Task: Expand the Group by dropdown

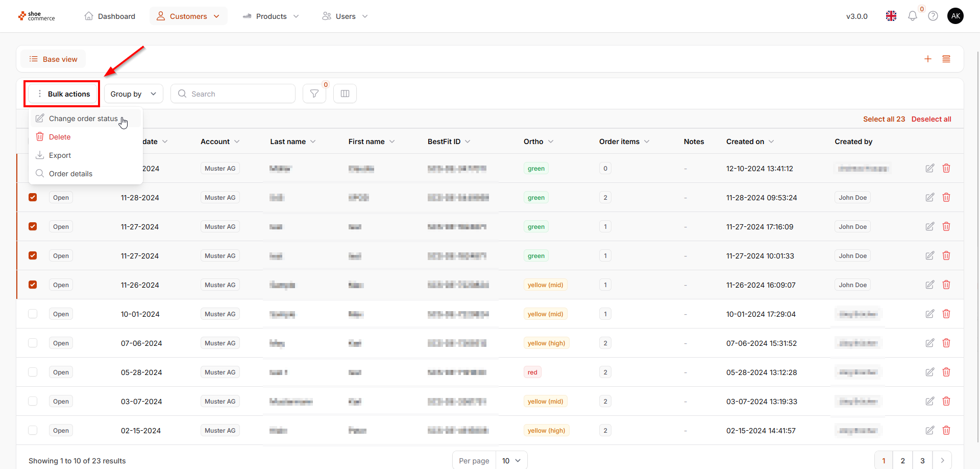Action: [133, 94]
